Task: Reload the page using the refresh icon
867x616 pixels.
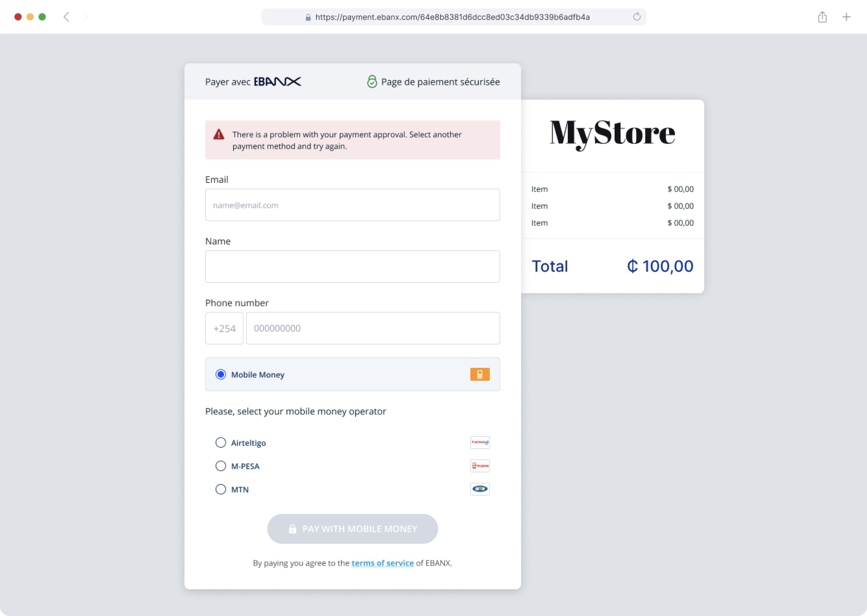Action: click(637, 17)
